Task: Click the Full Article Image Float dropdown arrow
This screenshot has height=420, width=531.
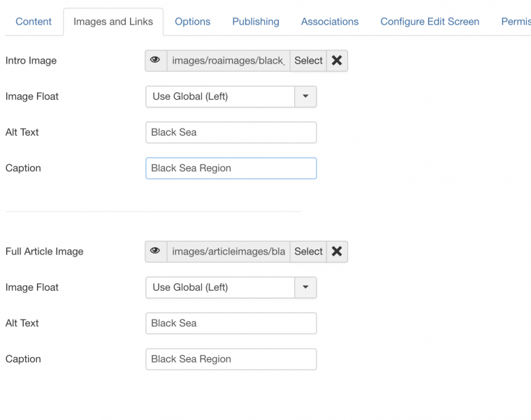Action: [x=305, y=287]
